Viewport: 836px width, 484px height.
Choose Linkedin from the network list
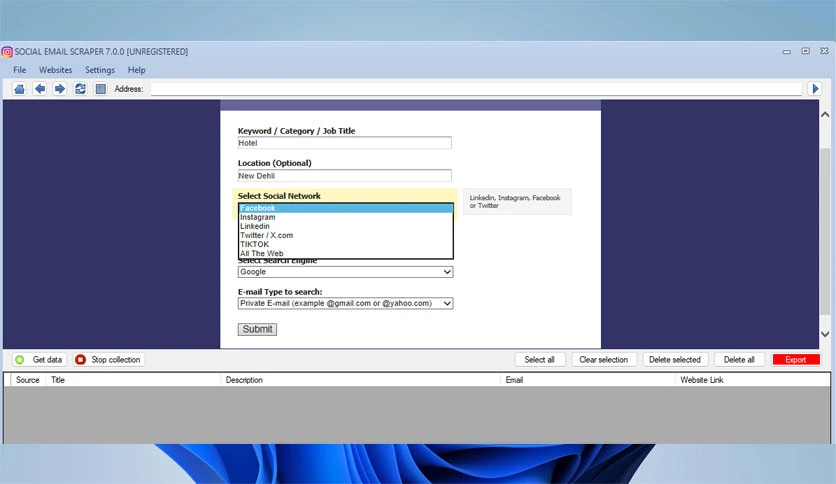pyautogui.click(x=345, y=226)
